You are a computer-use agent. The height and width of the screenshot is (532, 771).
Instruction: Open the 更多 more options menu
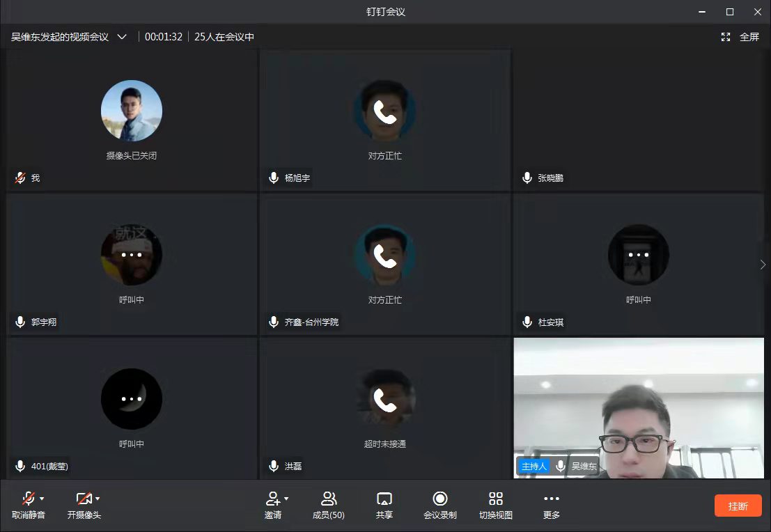[x=551, y=506]
